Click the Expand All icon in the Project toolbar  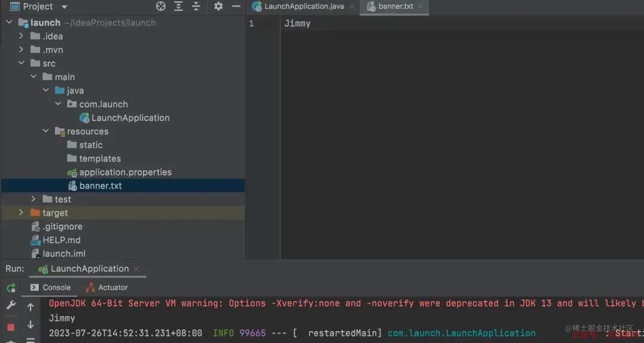click(x=178, y=6)
